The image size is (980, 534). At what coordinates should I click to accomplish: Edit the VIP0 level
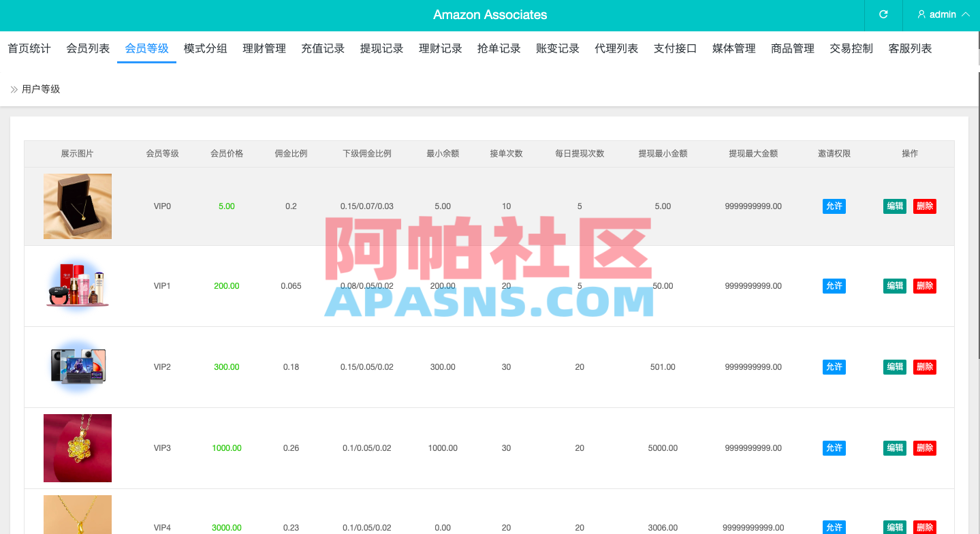(x=895, y=206)
